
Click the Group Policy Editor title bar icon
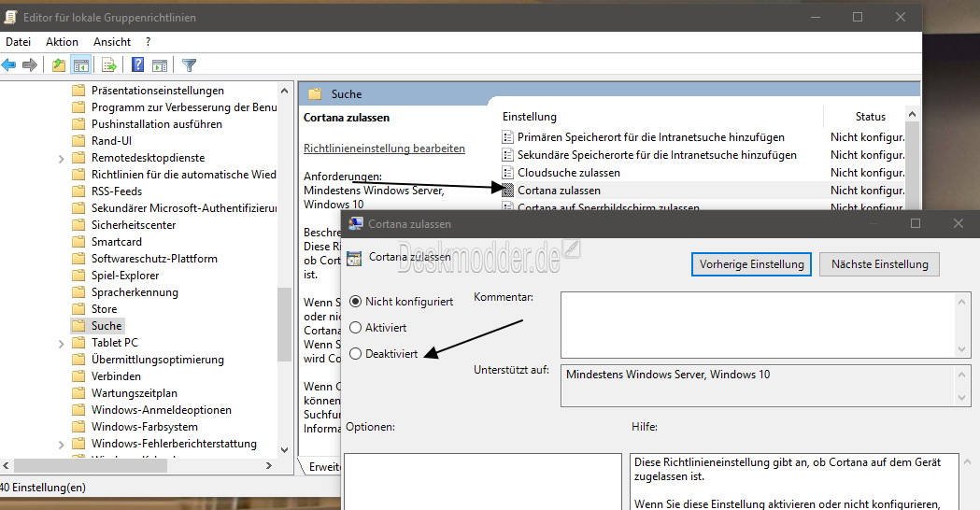(x=10, y=17)
